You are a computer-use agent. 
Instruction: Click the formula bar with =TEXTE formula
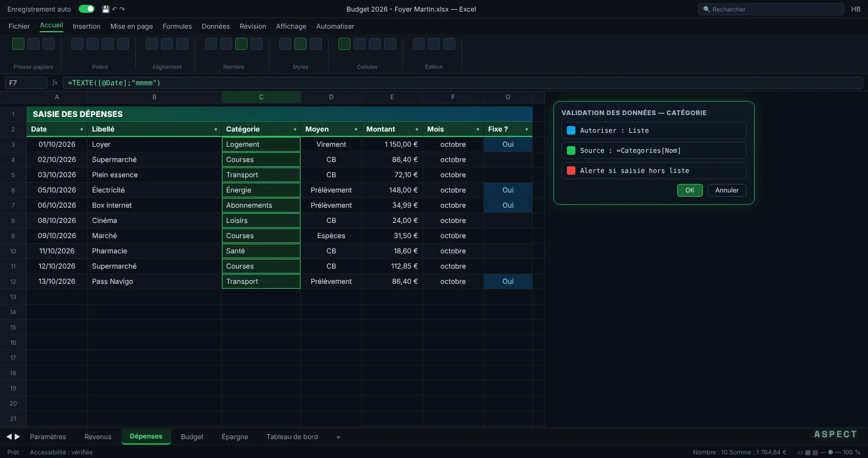pos(463,83)
